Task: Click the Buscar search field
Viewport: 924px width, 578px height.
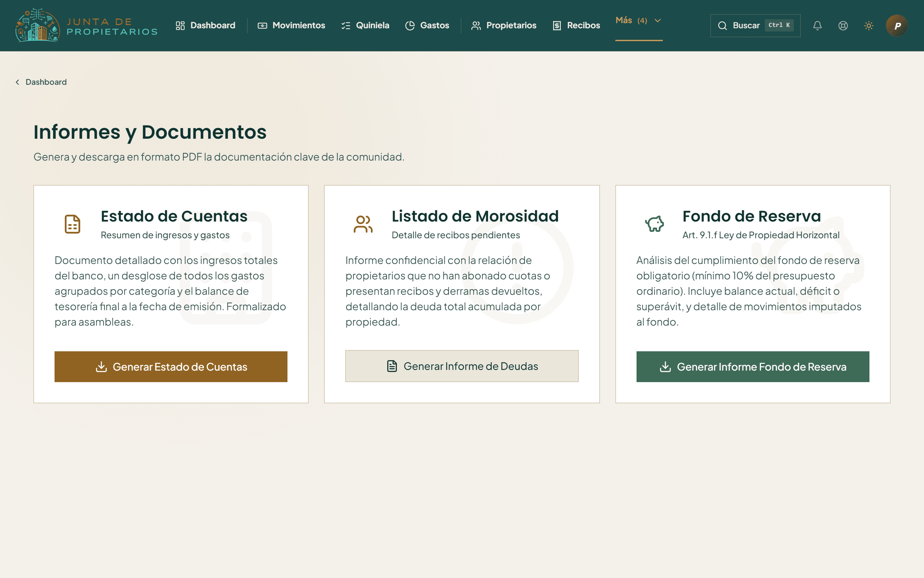Action: (755, 26)
